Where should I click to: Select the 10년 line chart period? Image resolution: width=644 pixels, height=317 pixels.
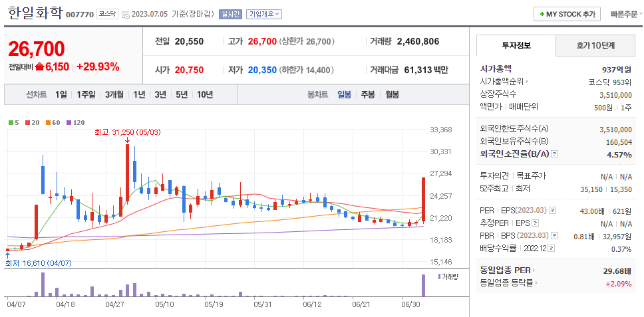205,95
